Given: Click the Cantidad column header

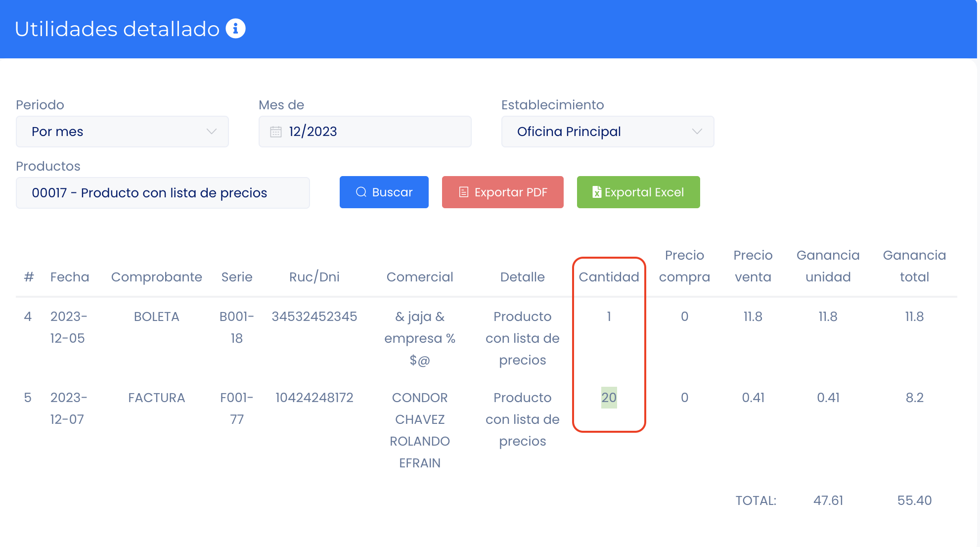Looking at the screenshot, I should [609, 277].
